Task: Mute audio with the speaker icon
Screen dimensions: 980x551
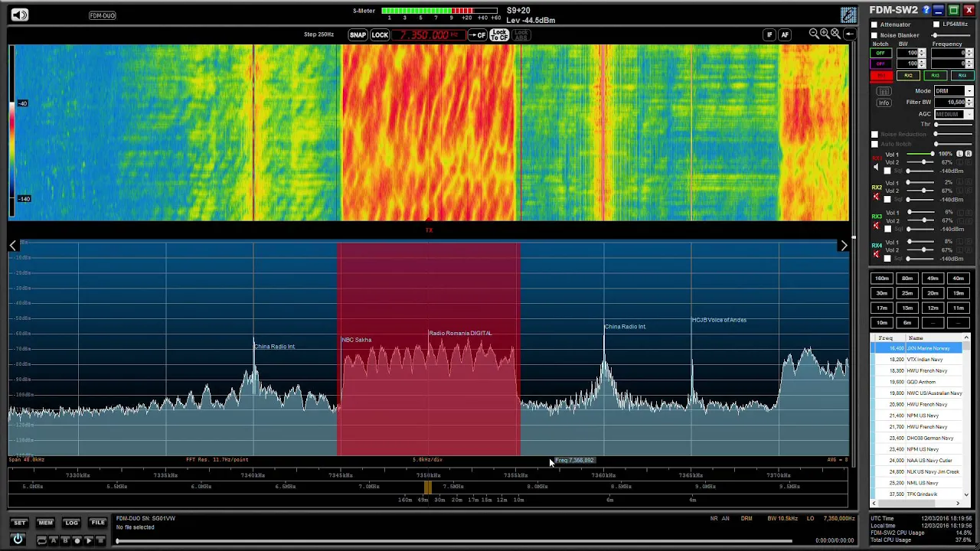Action: pyautogui.click(x=19, y=15)
